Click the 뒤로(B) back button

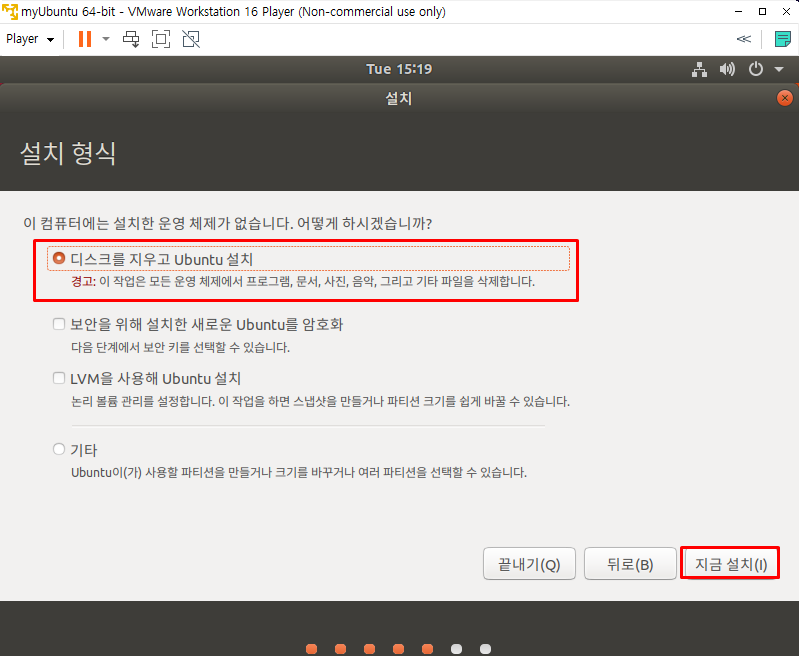click(630, 564)
